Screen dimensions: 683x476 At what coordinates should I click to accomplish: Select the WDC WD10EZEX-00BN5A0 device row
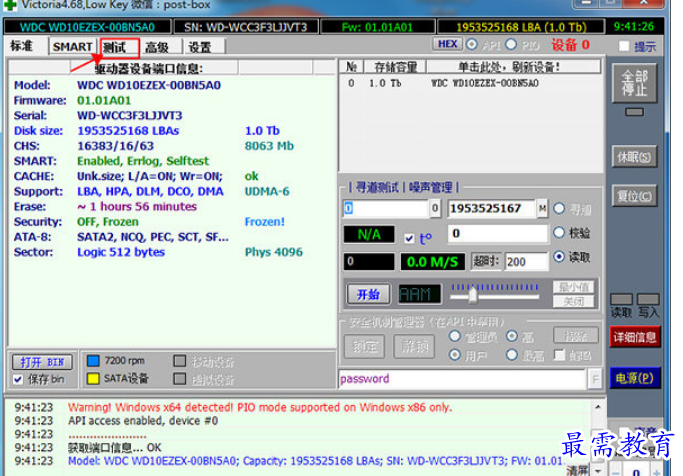470,83
